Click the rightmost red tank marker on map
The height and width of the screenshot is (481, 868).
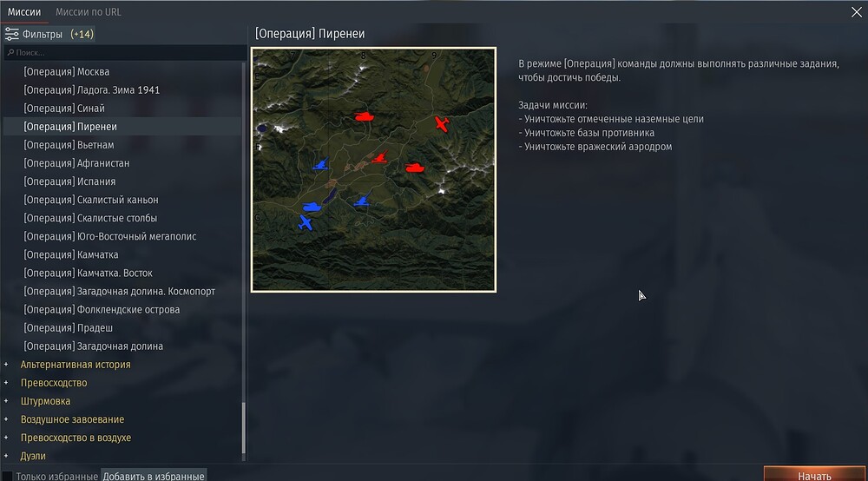coord(414,167)
